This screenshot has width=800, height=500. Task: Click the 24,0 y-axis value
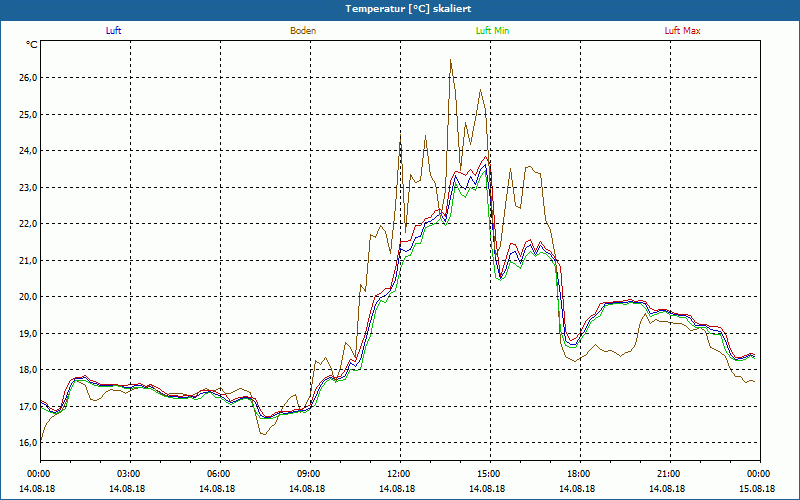[29, 151]
